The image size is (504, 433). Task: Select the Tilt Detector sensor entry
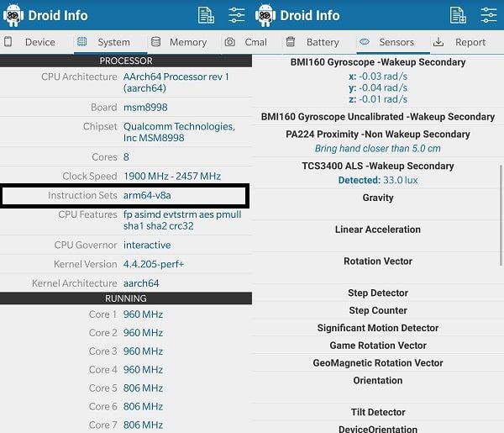coord(378,412)
